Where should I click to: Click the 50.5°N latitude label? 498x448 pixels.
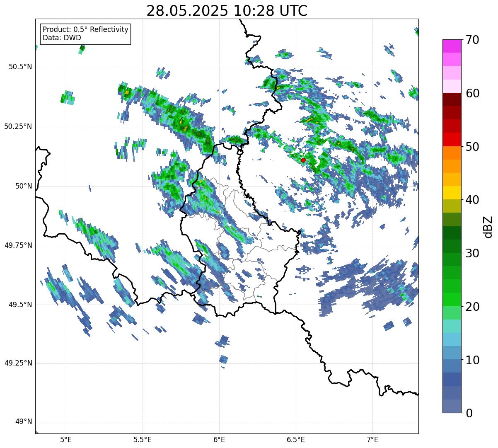coord(20,67)
